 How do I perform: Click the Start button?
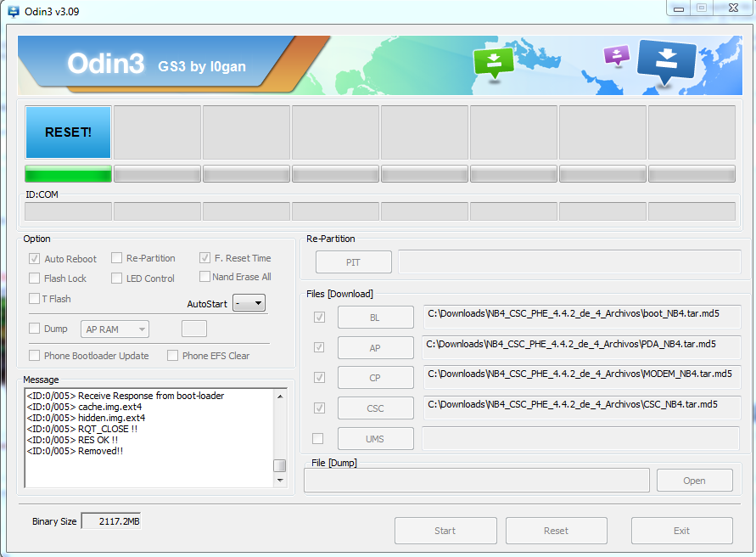pos(445,531)
